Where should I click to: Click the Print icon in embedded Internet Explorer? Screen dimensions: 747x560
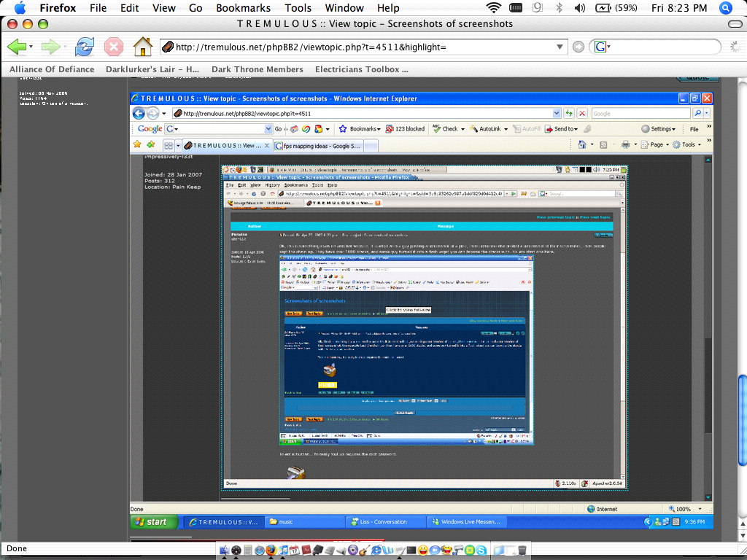625,144
